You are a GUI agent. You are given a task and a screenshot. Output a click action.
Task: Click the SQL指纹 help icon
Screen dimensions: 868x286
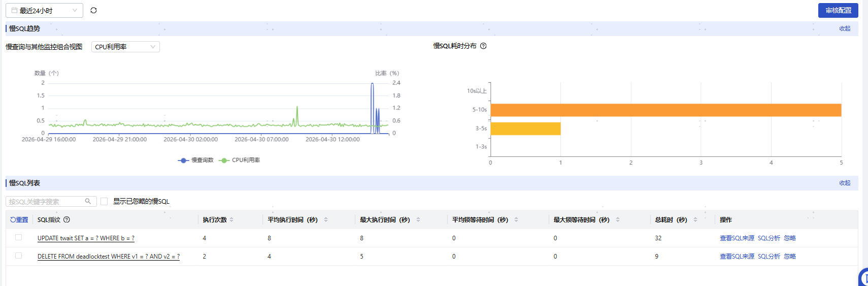(66, 220)
